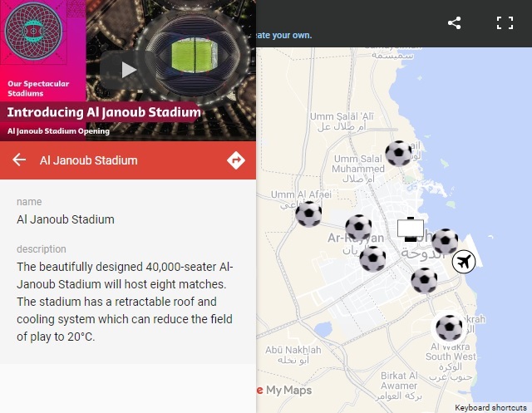The width and height of the screenshot is (532, 413).
Task: Click the Al Janoub Stadium name field
Action: coord(66,219)
